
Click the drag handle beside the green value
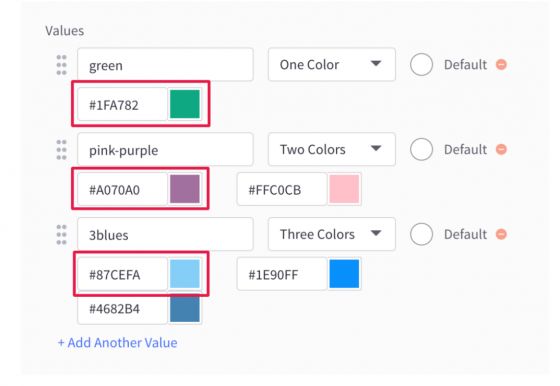click(61, 65)
